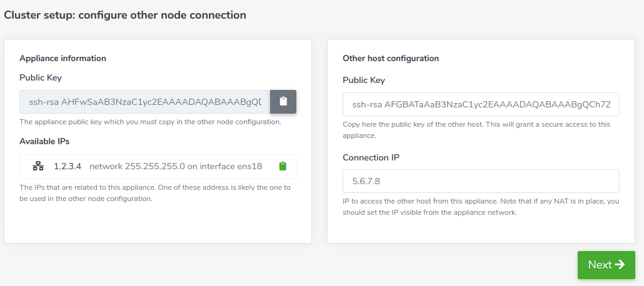Click the ens18 interface network description
The width and height of the screenshot is (644, 286).
click(x=176, y=166)
